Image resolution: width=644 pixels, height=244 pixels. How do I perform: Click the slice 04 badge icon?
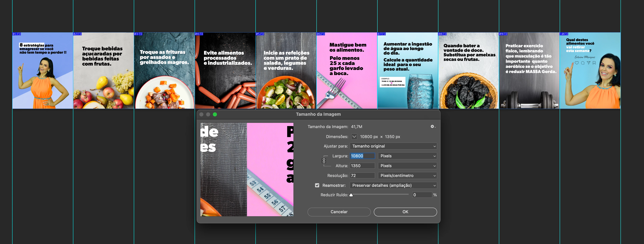[x=201, y=34]
